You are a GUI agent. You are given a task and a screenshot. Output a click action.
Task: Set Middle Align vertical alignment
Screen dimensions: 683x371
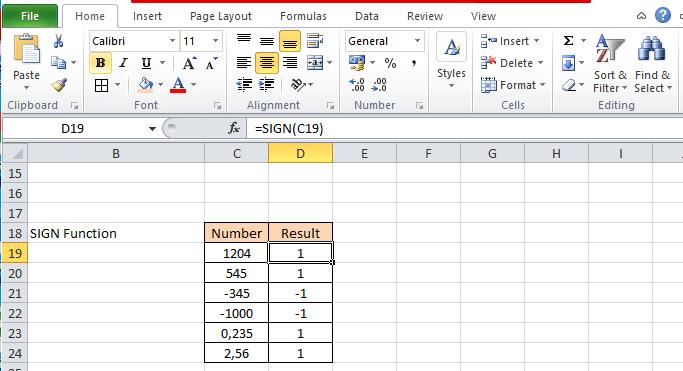click(267, 41)
